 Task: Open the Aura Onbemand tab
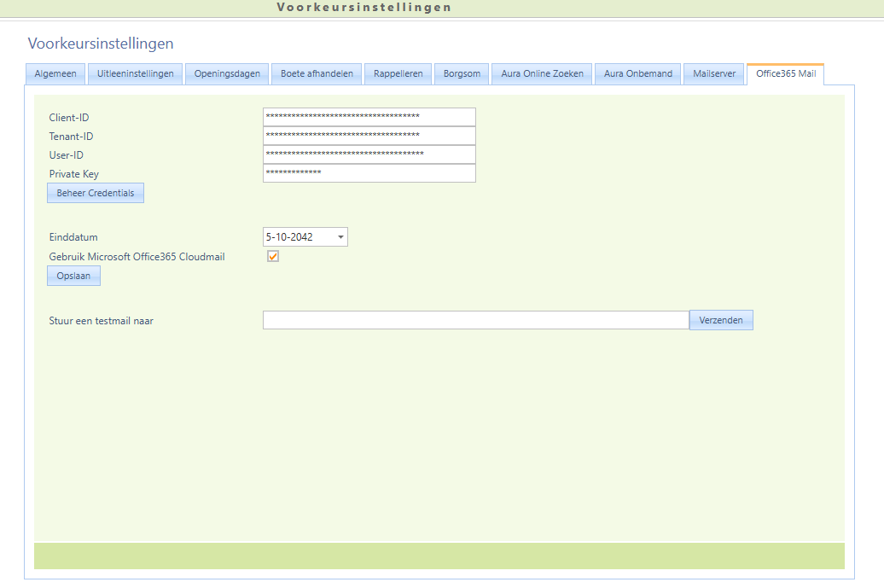point(637,73)
